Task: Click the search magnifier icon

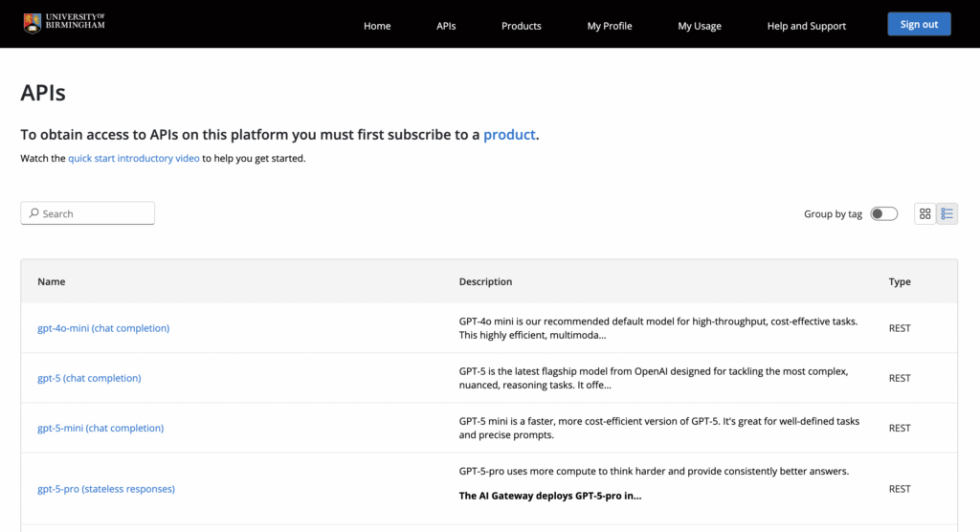Action: tap(33, 213)
